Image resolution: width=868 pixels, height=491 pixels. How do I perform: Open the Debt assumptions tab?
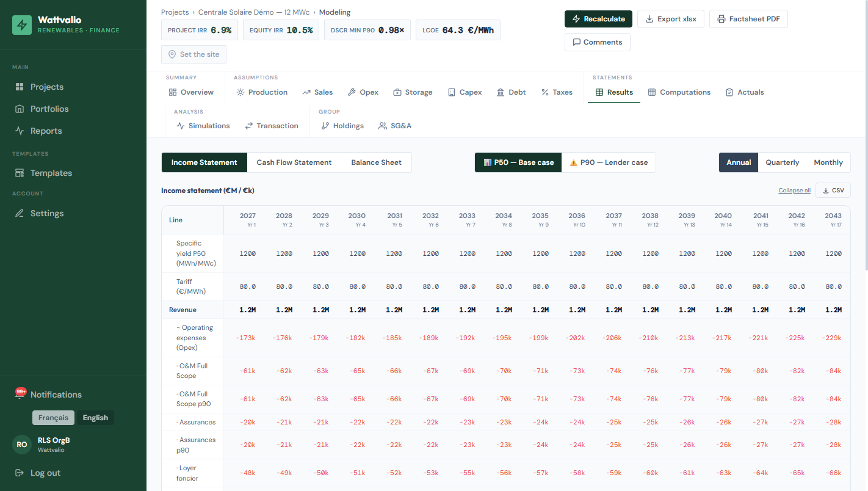pos(511,92)
